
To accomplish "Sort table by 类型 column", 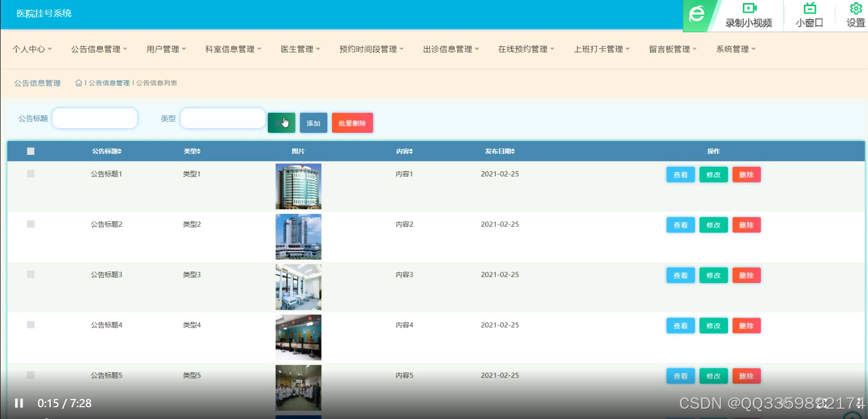I will [192, 151].
